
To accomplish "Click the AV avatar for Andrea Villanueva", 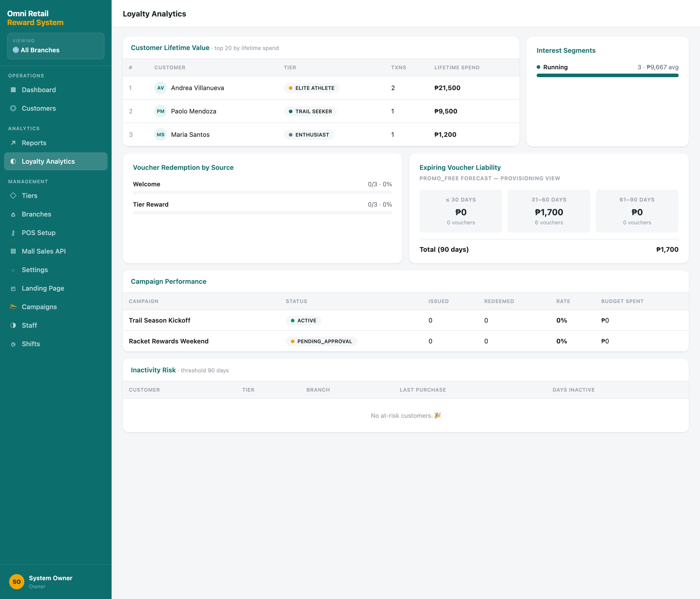I will (x=161, y=88).
